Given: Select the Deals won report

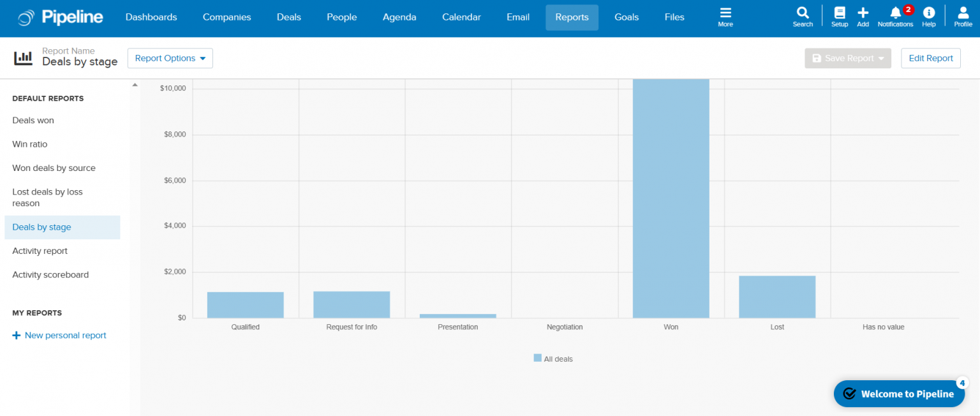Looking at the screenshot, I should (33, 120).
